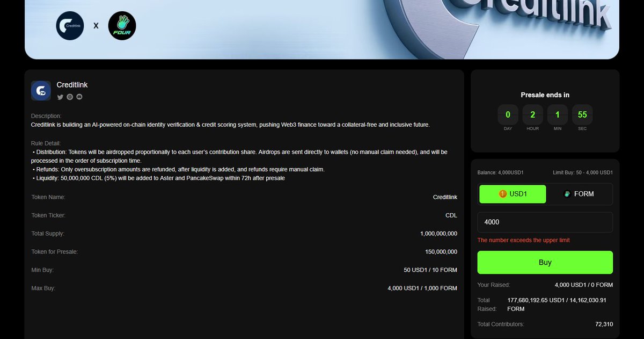
Task: Click the Refunds rule line about manual claim
Action: click(179, 169)
